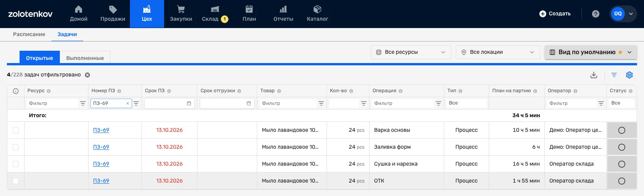The image size is (644, 196).
Task: Open the Тип filter Все dropdown
Action: 466,103
